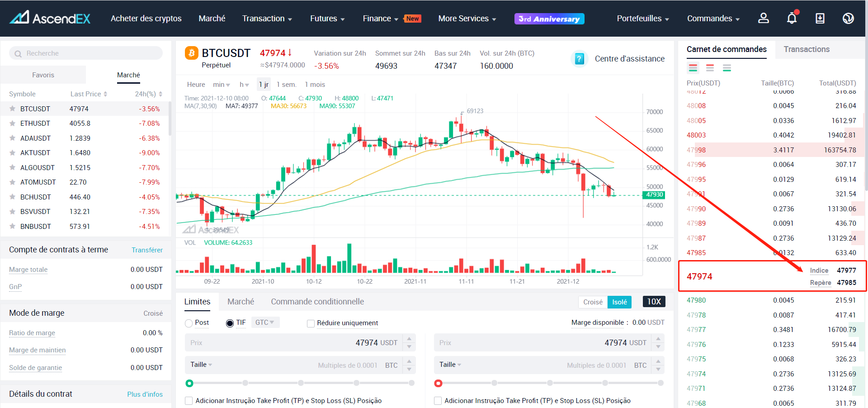Favorite the ALGOUSDT star
Viewport: 868px width, 408px height.
point(13,167)
